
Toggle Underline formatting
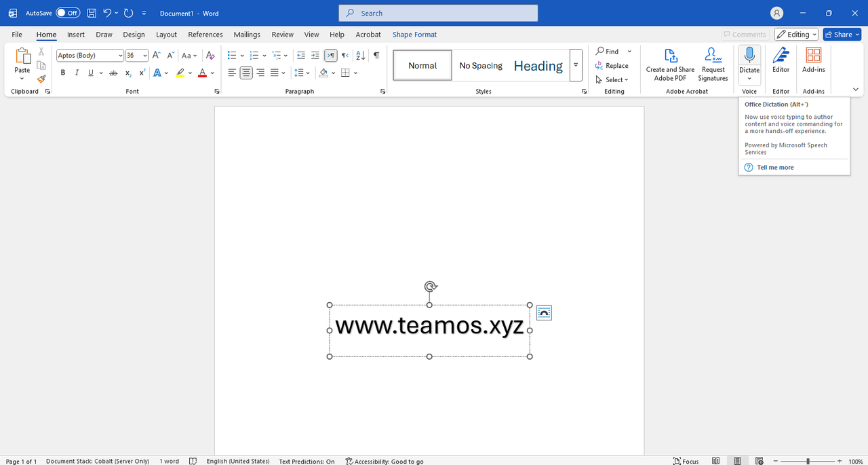[x=92, y=73]
